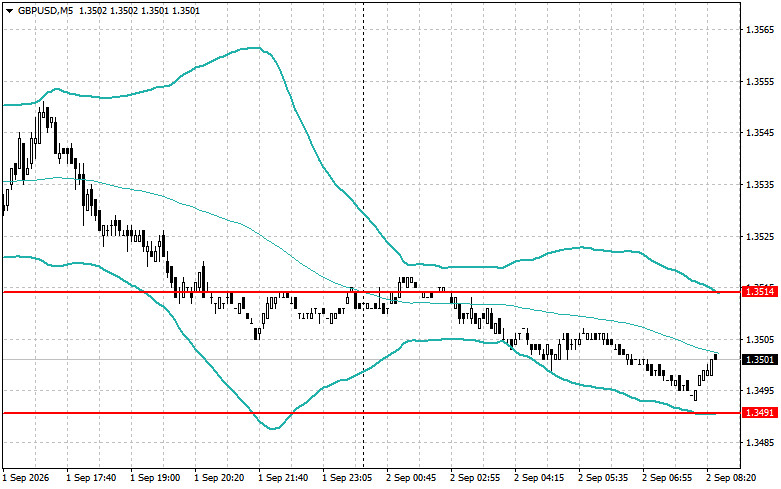Click the 1.3485 price scale value
This screenshot has width=781, height=489.
[x=760, y=443]
